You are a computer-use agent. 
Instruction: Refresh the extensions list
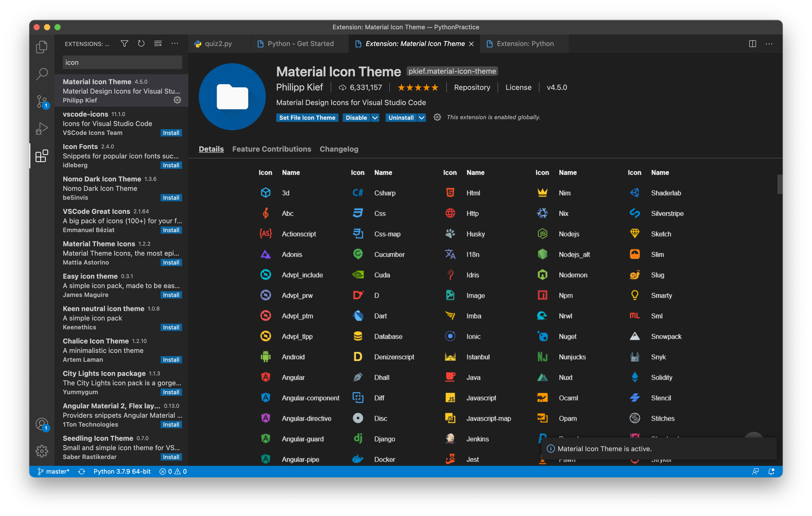(x=141, y=43)
